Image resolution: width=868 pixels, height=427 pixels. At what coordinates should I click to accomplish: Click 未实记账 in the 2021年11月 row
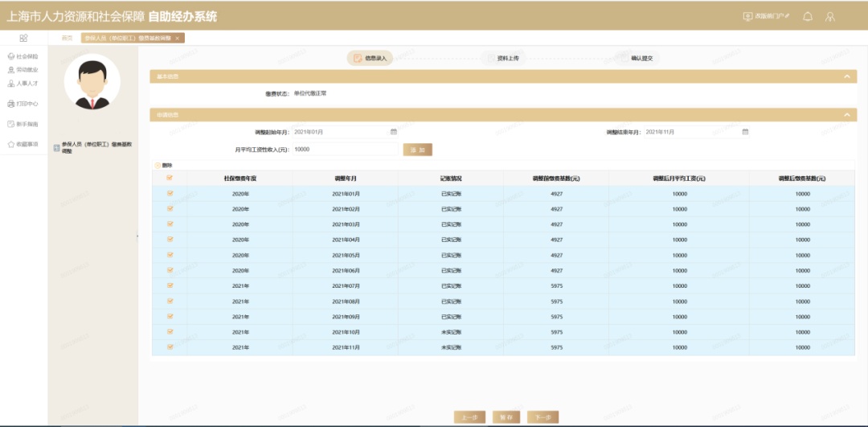pos(451,348)
